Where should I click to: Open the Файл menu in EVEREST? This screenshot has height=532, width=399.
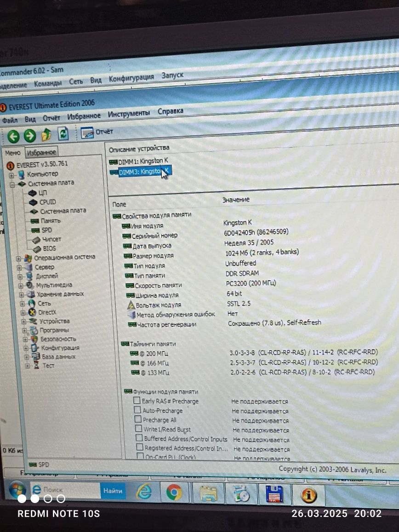click(10, 120)
